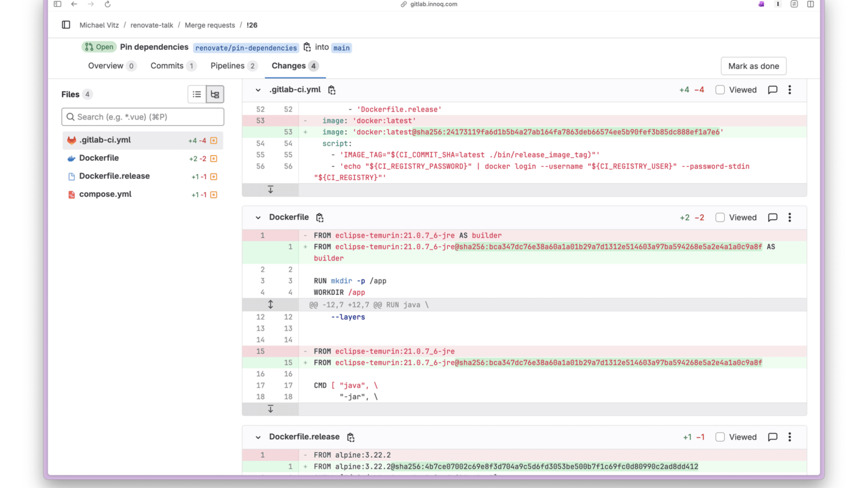Toggle the browser sidebar panel icon
This screenshot has height=488, width=868.
58,4
